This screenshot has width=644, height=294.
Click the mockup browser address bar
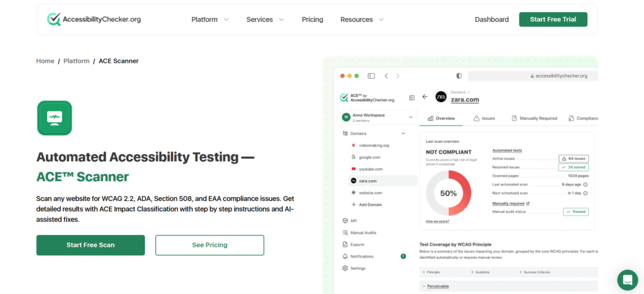[x=533, y=76]
